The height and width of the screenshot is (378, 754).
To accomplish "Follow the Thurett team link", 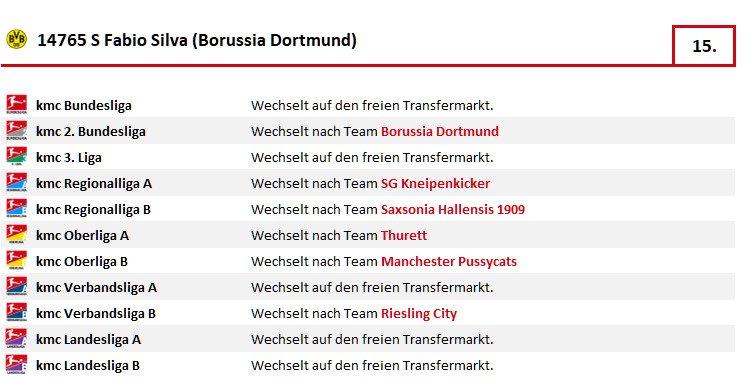I will pyautogui.click(x=403, y=235).
